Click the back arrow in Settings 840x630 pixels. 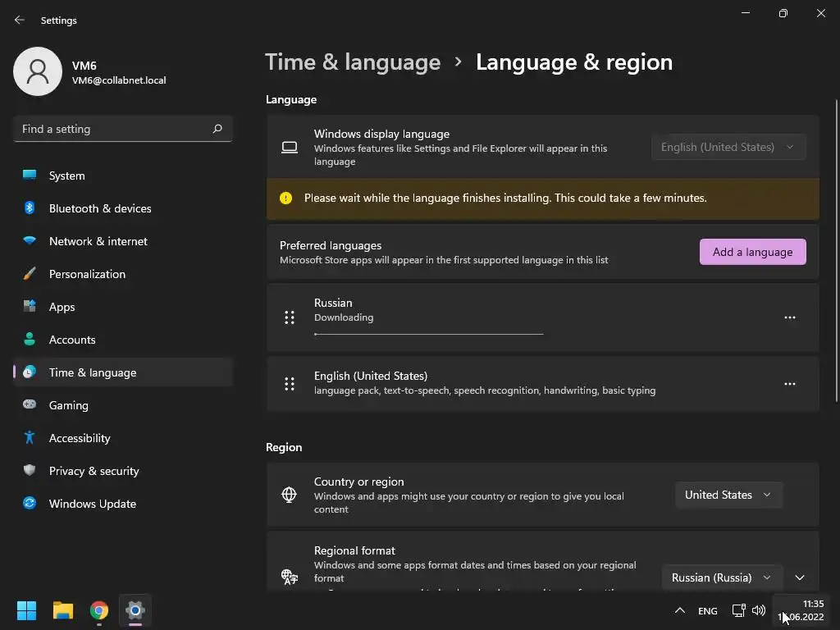coord(20,20)
